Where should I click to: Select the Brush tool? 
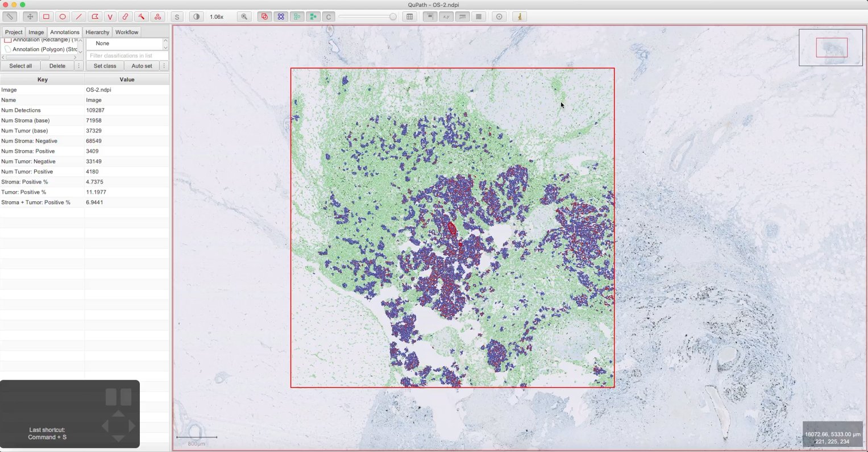126,16
